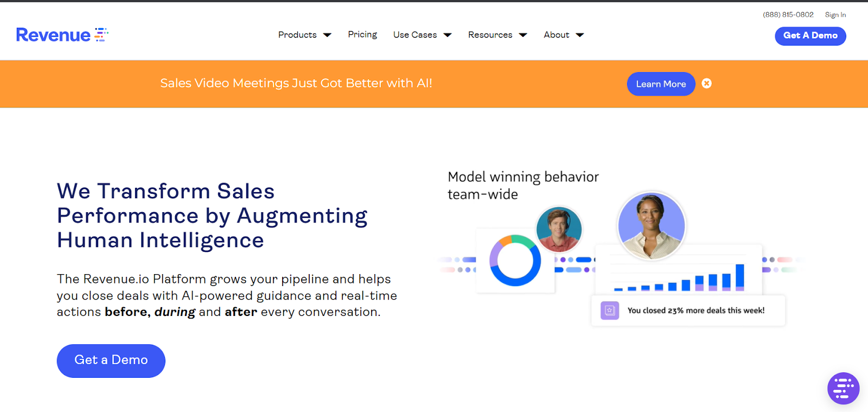This screenshot has height=412, width=868.
Task: Go to the Pricing page
Action: 362,35
